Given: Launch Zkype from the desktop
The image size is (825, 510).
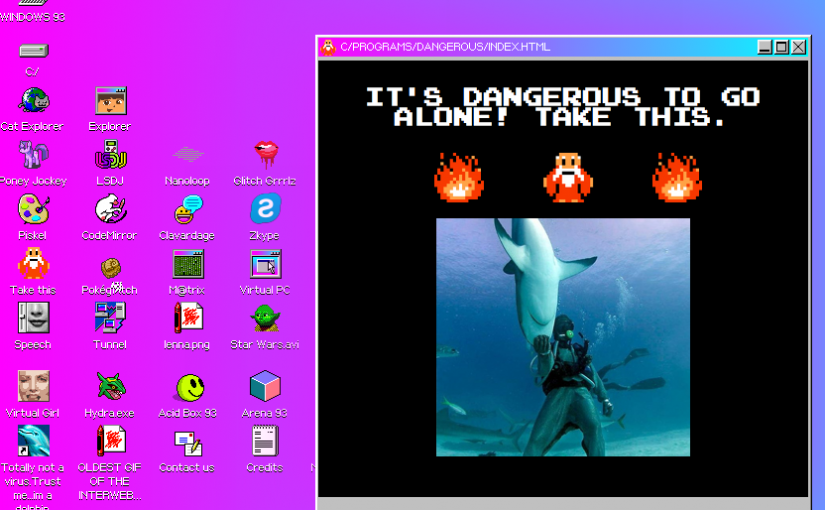Looking at the screenshot, I should tap(266, 209).
